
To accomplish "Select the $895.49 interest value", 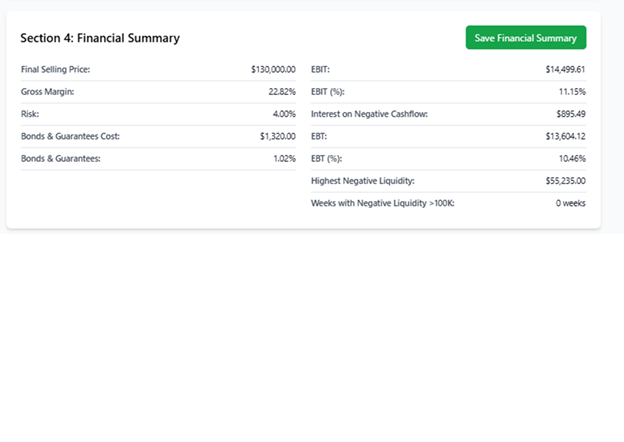I will click(x=571, y=114).
